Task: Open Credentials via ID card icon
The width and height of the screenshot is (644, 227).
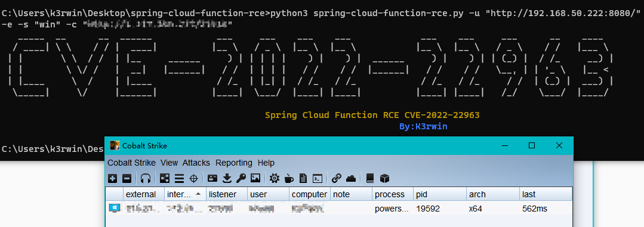Action: click(212, 178)
